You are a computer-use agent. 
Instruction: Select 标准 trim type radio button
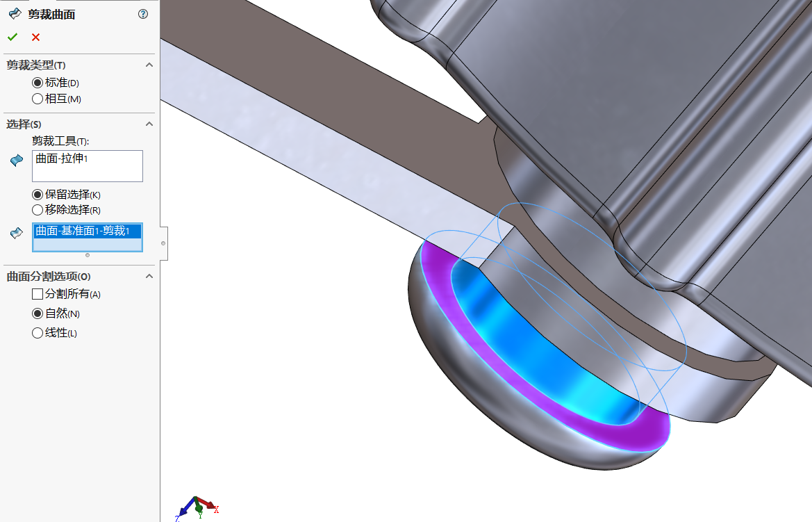pos(38,83)
